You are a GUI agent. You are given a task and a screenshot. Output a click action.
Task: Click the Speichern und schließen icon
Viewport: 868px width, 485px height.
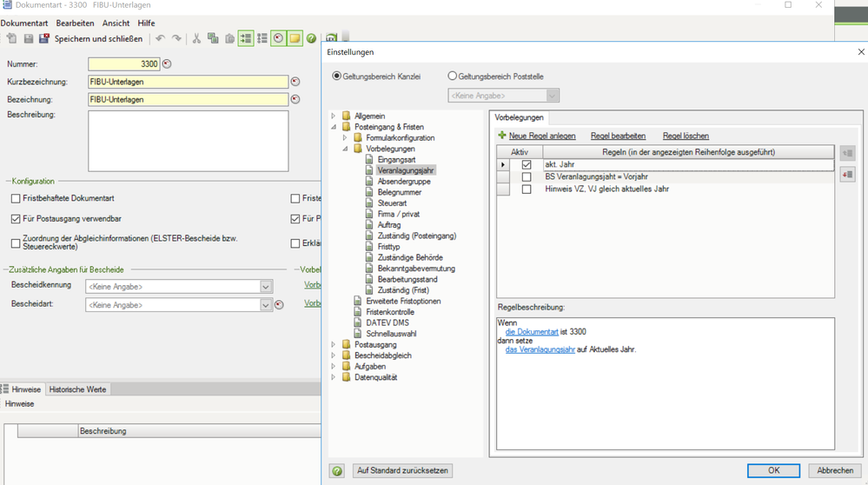point(44,38)
